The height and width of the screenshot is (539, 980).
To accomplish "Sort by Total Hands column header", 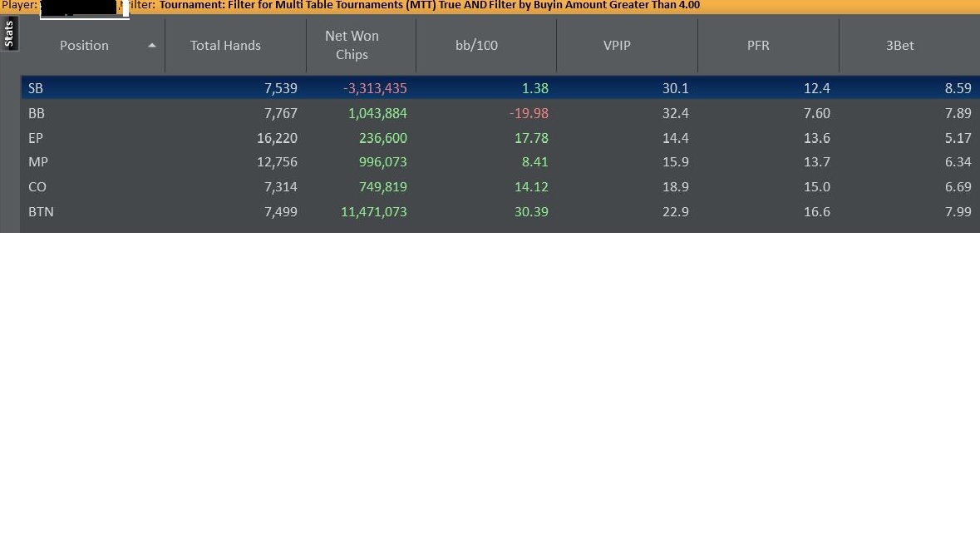I will pyautogui.click(x=225, y=46).
